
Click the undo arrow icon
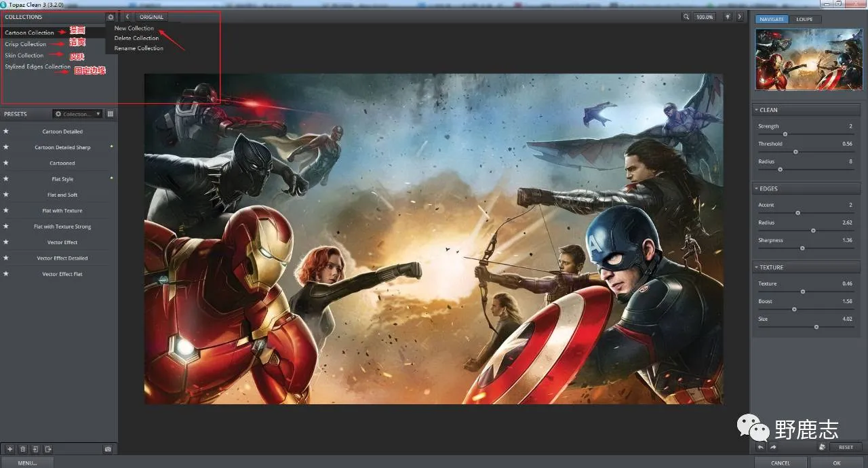point(760,447)
